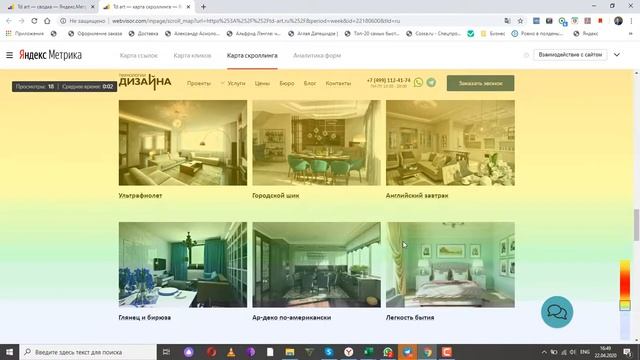Show hidden system tray icons
This screenshot has width=640, height=360.
coord(544,352)
